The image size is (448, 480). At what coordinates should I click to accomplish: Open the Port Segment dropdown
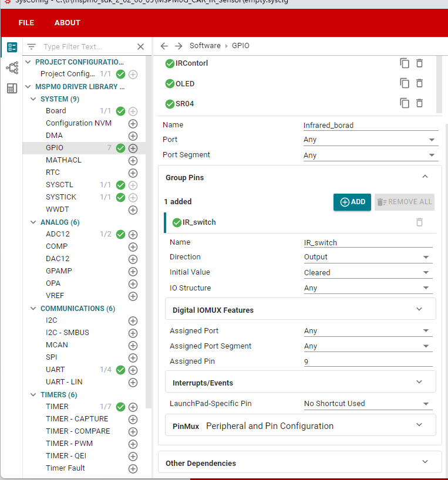(370, 155)
